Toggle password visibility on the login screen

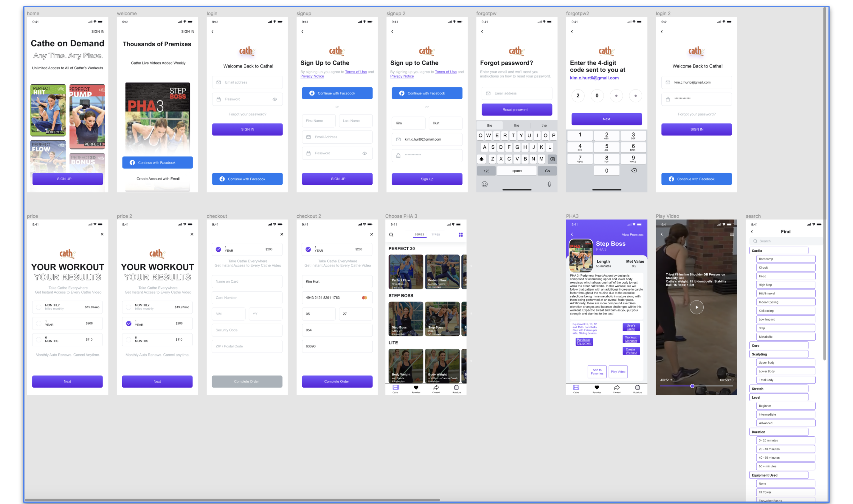(x=275, y=99)
